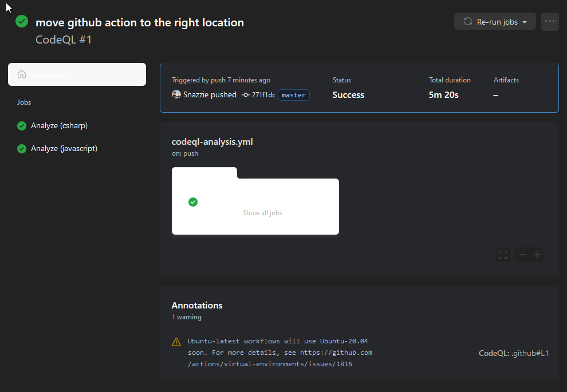Click Show all jobs in workflow graph
The width and height of the screenshot is (567, 392).
262,213
